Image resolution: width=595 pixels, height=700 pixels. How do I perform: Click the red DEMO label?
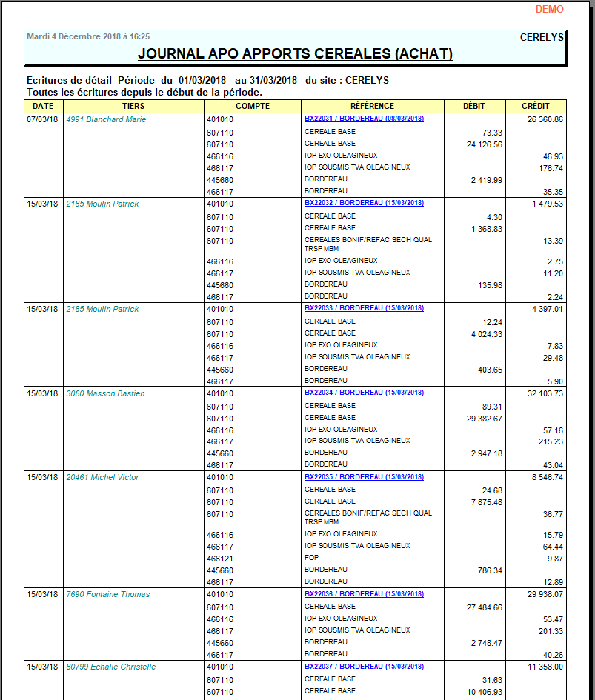point(549,10)
